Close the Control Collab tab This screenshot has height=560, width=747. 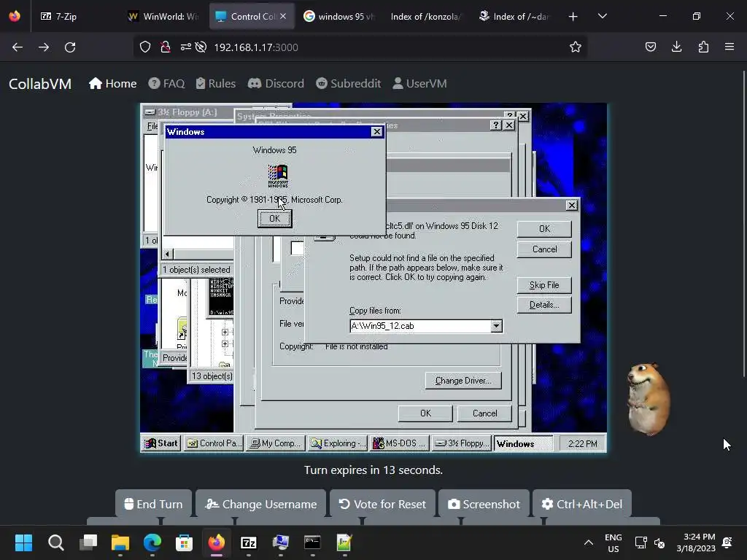pyautogui.click(x=283, y=16)
